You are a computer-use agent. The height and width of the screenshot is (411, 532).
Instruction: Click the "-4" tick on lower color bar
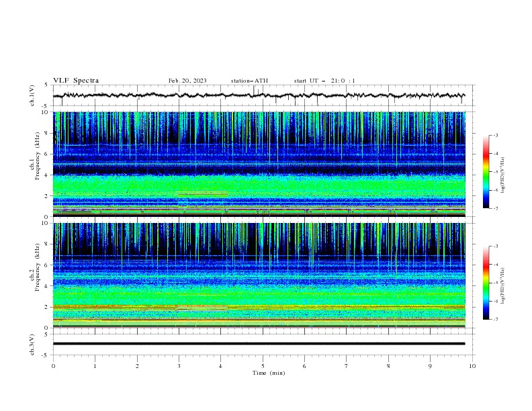tap(495, 265)
